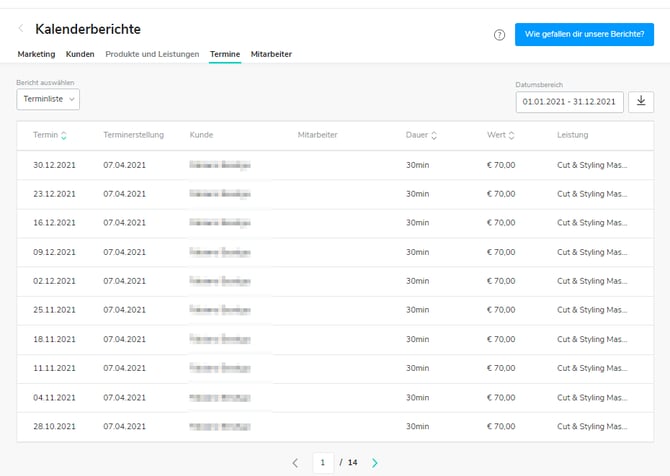Expand the Terminliste report dropdown

(x=48, y=99)
